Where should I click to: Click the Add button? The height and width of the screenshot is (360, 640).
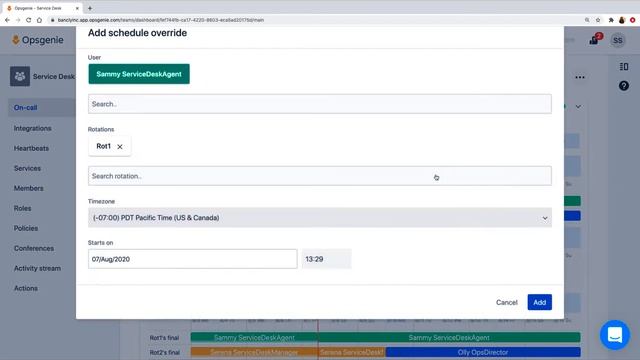(x=539, y=302)
